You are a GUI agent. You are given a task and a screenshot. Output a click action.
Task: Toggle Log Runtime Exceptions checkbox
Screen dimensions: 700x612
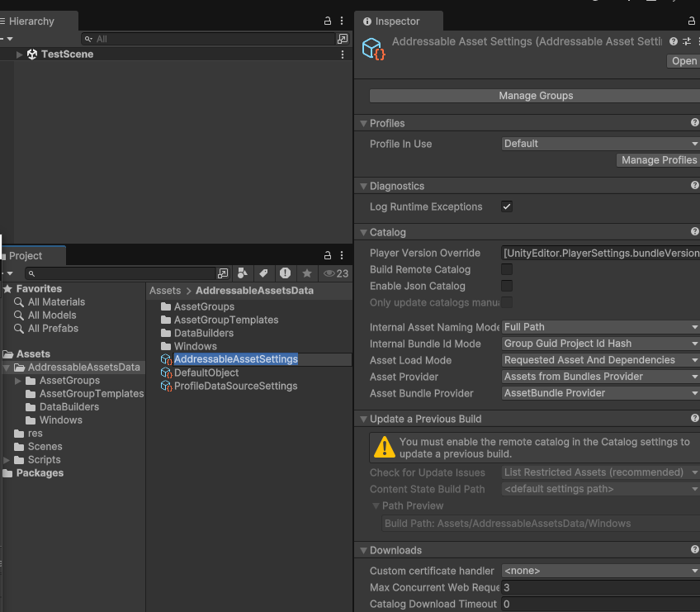pyautogui.click(x=507, y=206)
